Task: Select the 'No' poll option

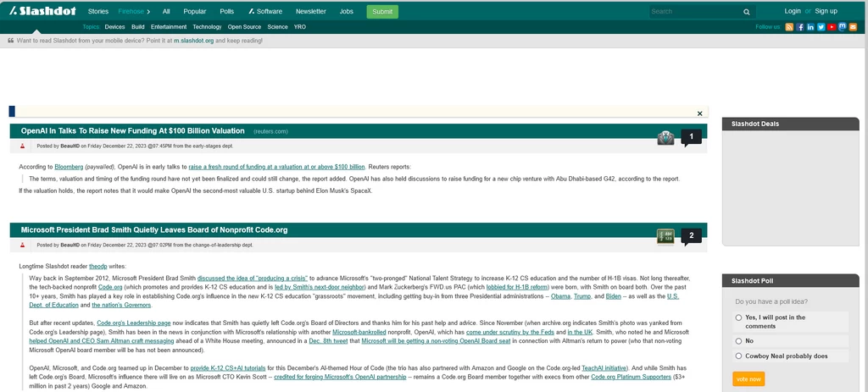Action: [738, 341]
